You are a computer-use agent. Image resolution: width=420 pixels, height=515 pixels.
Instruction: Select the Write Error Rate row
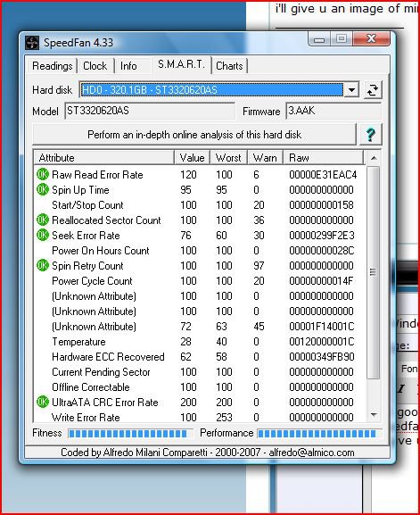[x=199, y=417]
